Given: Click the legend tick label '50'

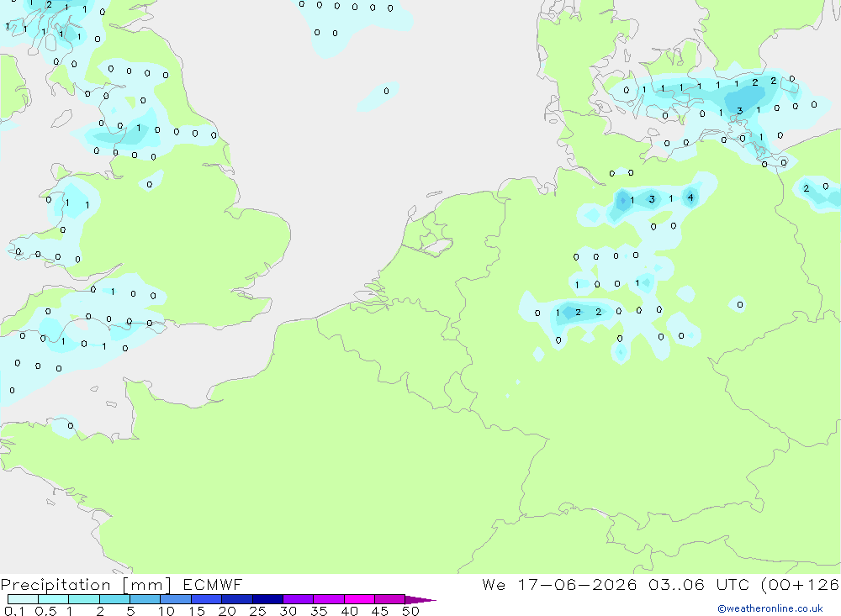Looking at the screenshot, I should [410, 611].
